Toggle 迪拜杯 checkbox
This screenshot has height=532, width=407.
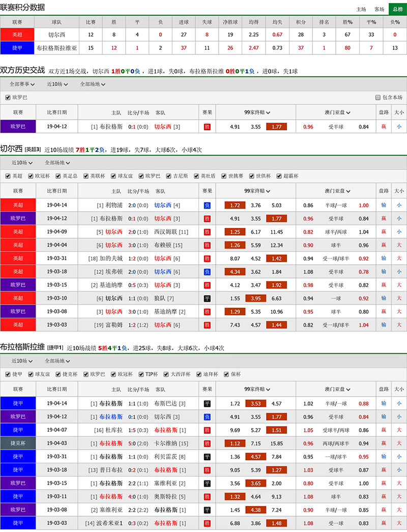pos(199,374)
